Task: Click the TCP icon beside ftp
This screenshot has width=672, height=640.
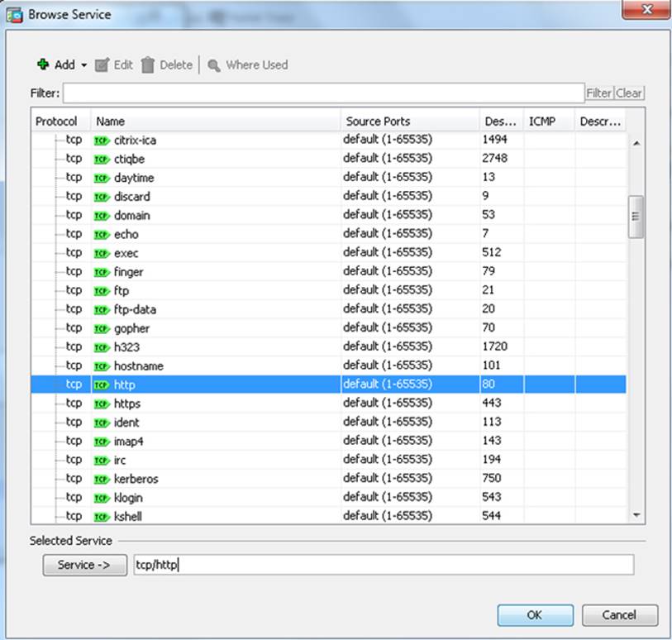Action: pyautogui.click(x=102, y=291)
